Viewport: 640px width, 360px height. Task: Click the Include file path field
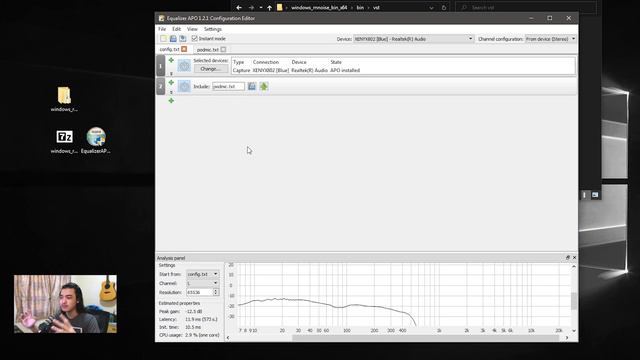click(x=229, y=87)
